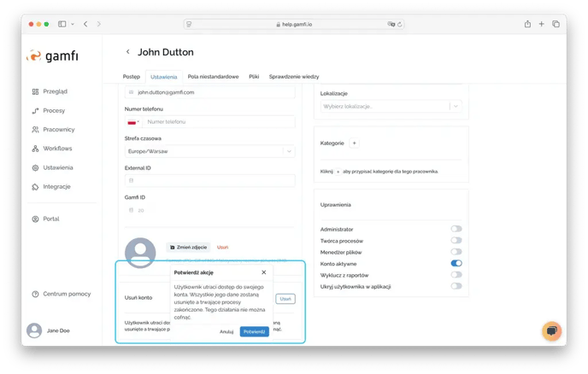Click the Safari share icon
This screenshot has height=374, width=588.
[527, 24]
